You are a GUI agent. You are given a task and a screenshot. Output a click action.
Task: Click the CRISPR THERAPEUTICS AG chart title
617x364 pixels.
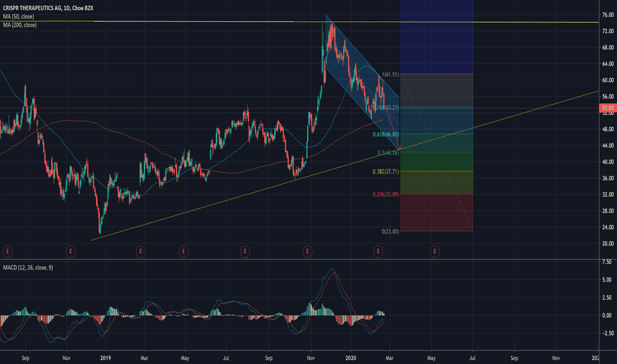48,8
